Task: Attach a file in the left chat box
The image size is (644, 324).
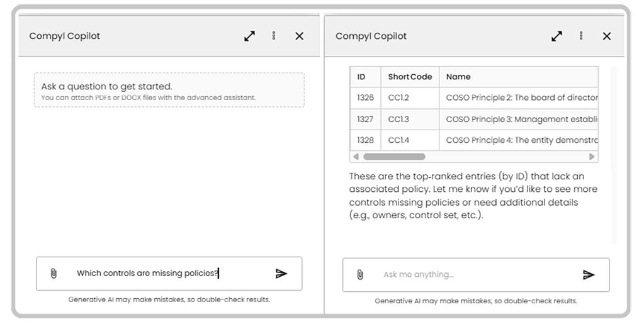Action: 54,273
